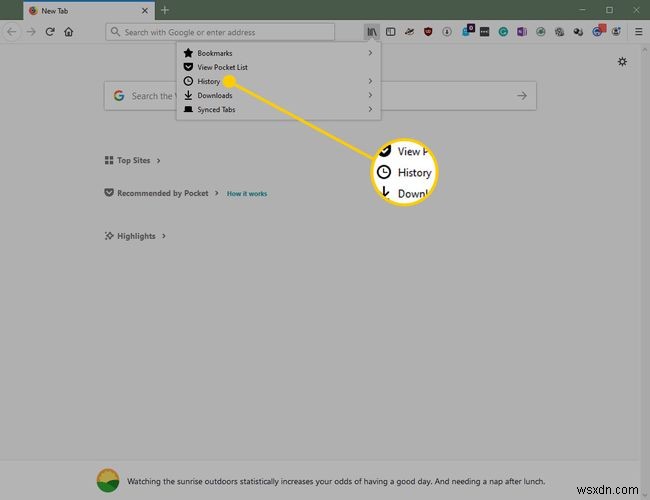Open Bookmarks in the library menu
The width and height of the screenshot is (650, 500).
pyautogui.click(x=278, y=53)
